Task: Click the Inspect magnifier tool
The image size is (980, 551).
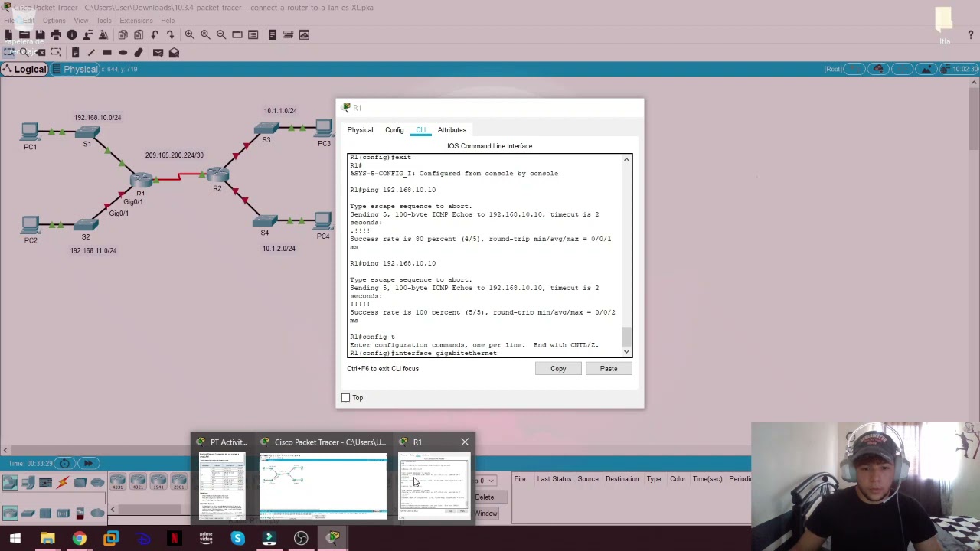Action: 24,53
